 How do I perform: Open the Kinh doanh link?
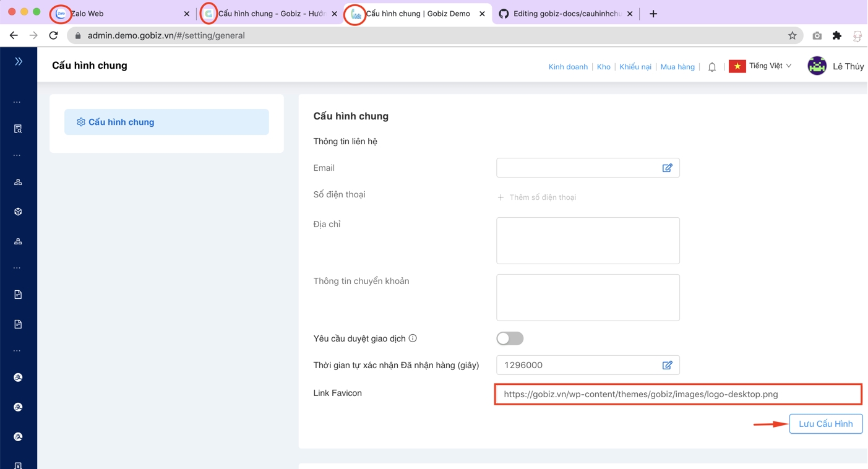pos(568,67)
